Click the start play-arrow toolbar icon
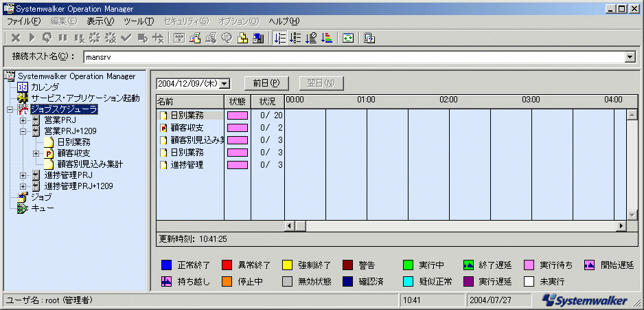Viewport: 644px width, 310px height. (x=32, y=38)
